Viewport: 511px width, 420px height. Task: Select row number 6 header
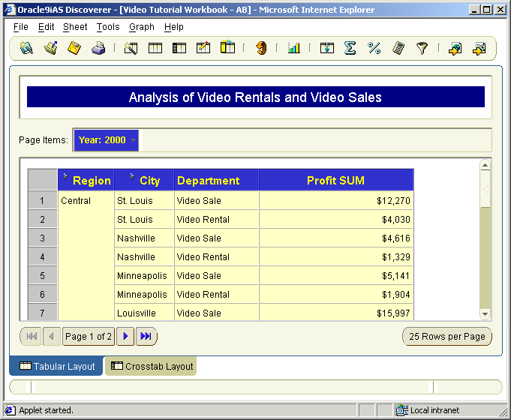coord(42,295)
